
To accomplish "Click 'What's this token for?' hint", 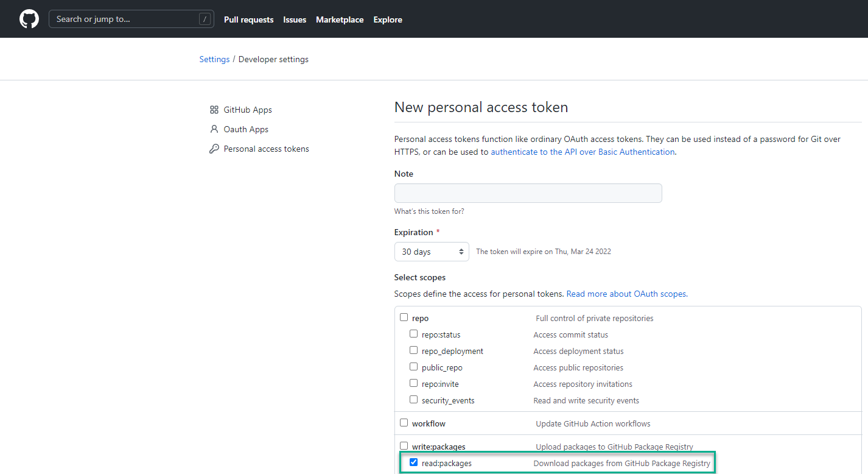I will point(429,211).
